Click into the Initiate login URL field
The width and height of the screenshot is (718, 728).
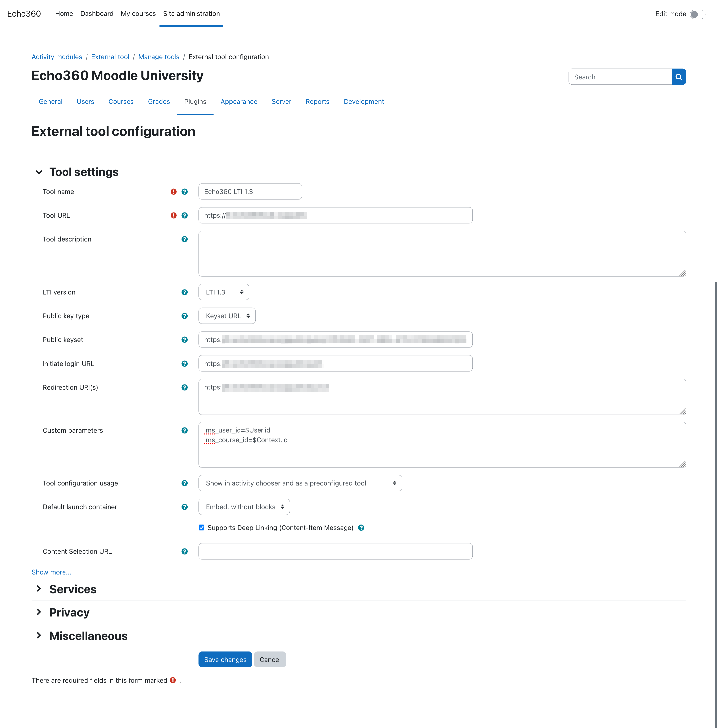coord(335,363)
